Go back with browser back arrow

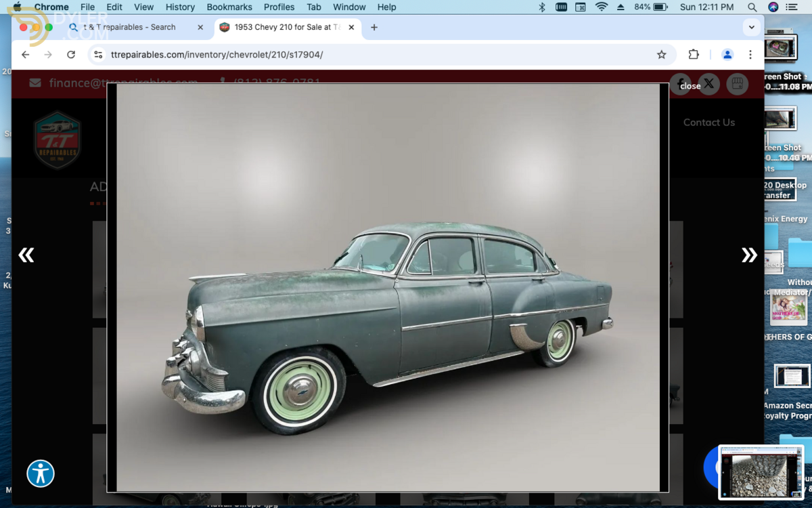click(x=26, y=55)
